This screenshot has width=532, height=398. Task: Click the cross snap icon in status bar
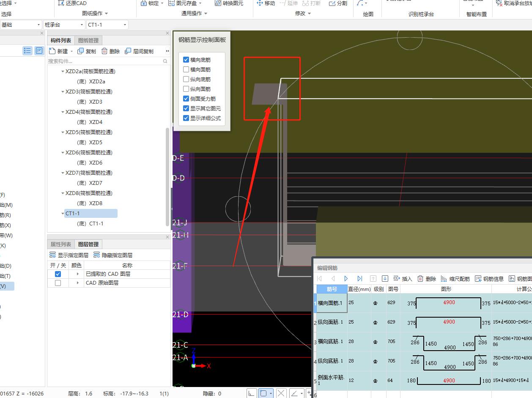click(281, 393)
